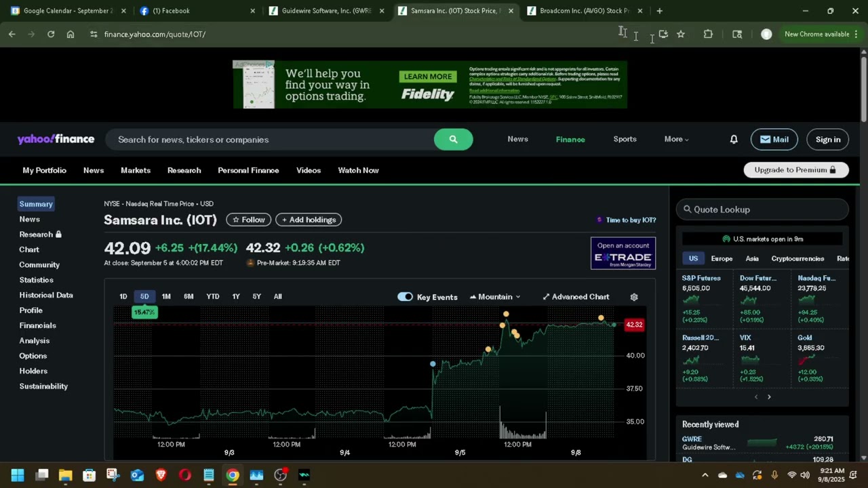Select the 5Y chart range
868x488 pixels.
coord(257,297)
